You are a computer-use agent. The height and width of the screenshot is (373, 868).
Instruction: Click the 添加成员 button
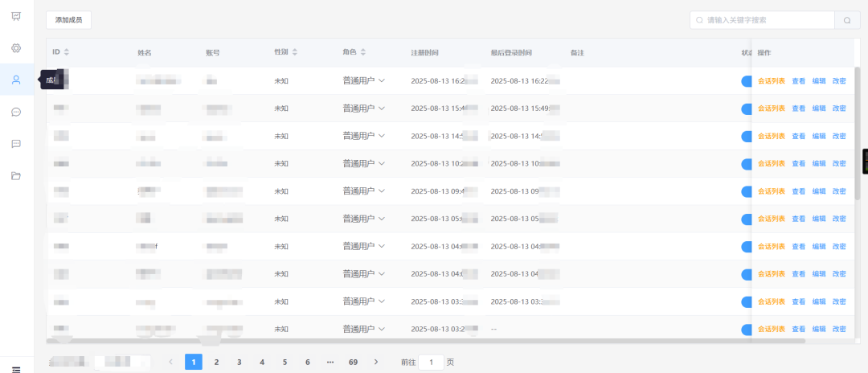click(x=68, y=20)
